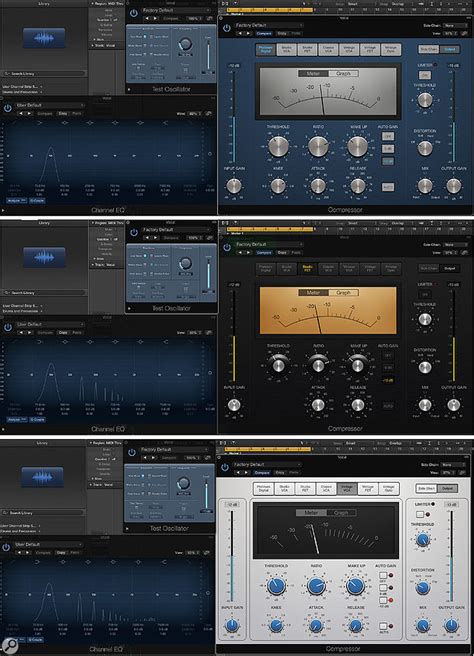Set Auto Gain to 0 dB on the blue compressor

388,149
